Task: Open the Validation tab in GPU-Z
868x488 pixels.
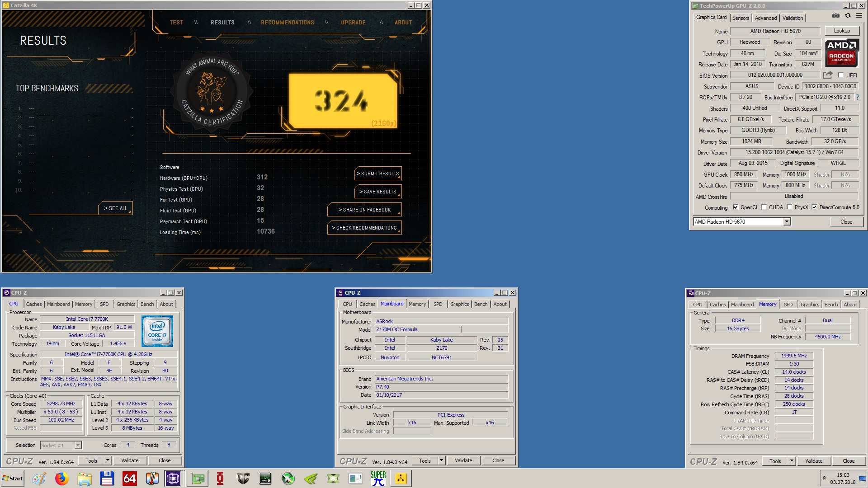Action: tap(793, 18)
